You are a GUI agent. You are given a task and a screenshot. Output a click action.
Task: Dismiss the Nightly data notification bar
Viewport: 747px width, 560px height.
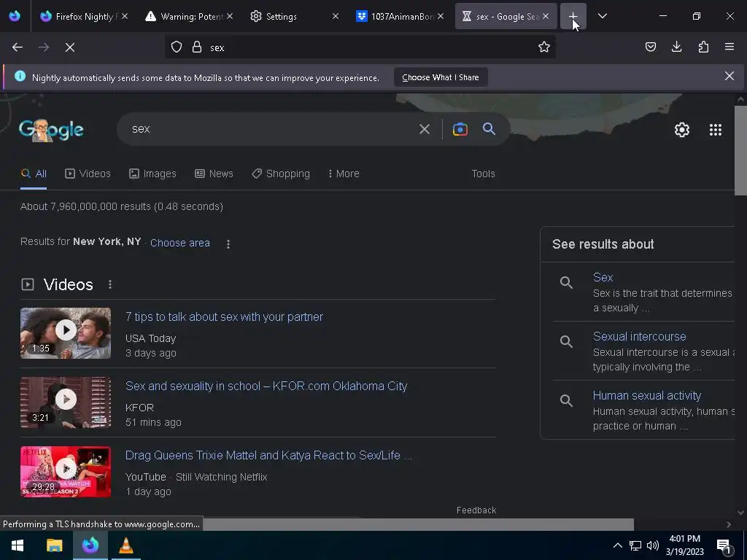pyautogui.click(x=729, y=76)
